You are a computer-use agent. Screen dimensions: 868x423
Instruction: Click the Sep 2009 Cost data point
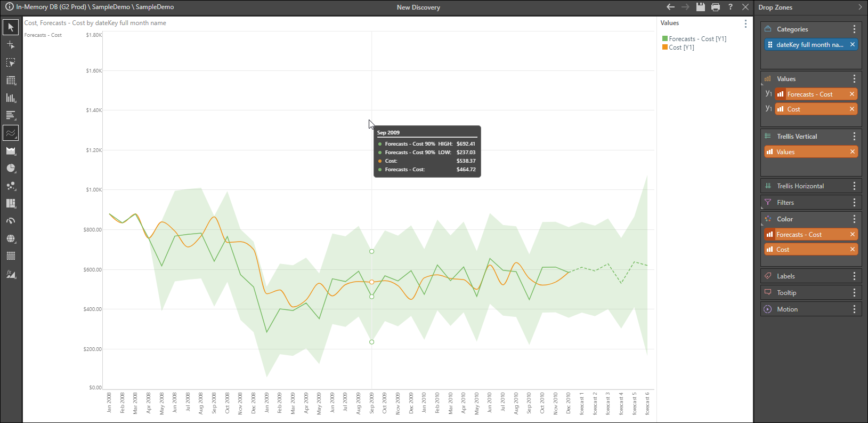click(x=372, y=282)
